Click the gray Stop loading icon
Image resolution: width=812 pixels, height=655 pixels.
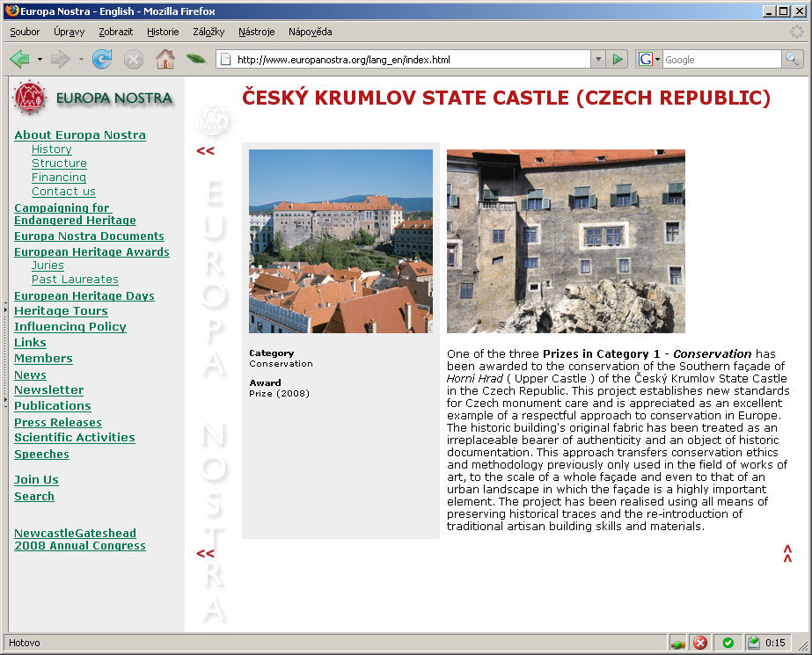[133, 59]
